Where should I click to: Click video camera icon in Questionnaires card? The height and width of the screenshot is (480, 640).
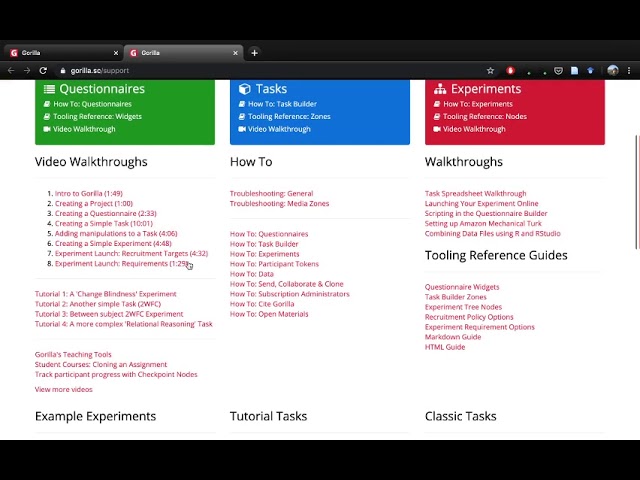point(47,129)
